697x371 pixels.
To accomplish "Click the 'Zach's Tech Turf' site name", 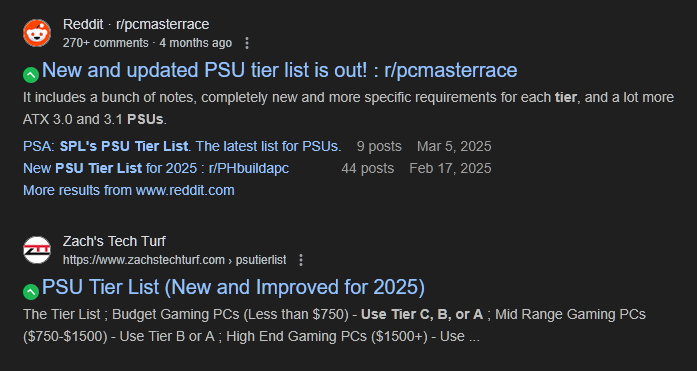I will (x=114, y=241).
